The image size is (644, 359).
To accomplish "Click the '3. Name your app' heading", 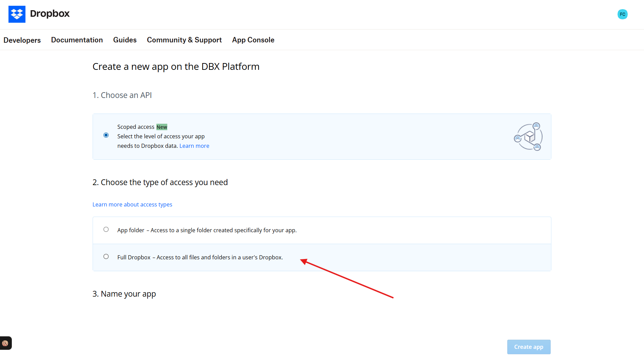I will coord(124,294).
